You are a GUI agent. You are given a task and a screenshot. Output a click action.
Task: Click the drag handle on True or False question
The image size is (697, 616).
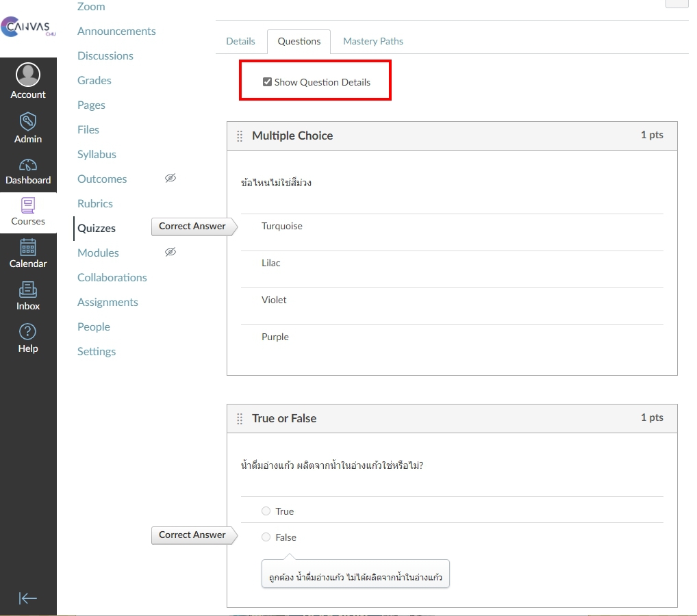(x=240, y=419)
